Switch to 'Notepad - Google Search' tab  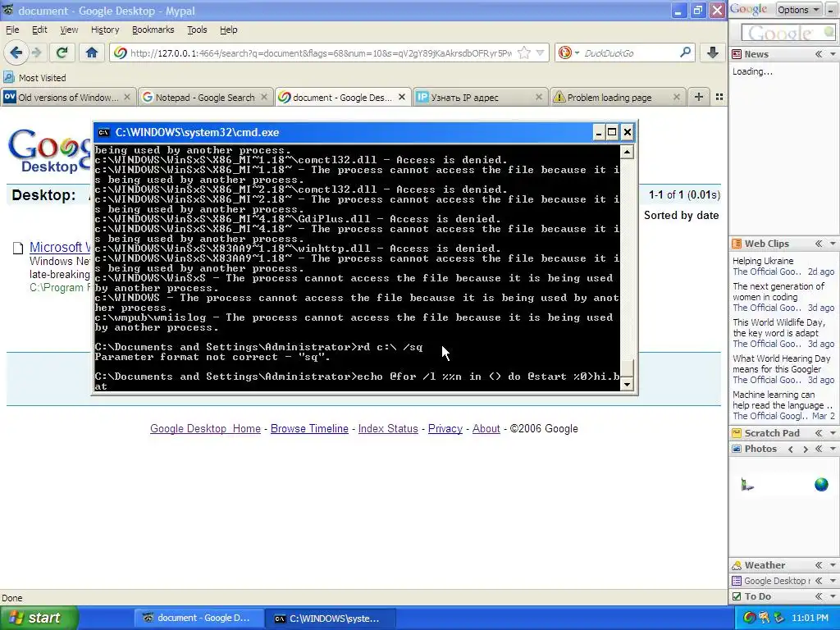pyautogui.click(x=204, y=97)
